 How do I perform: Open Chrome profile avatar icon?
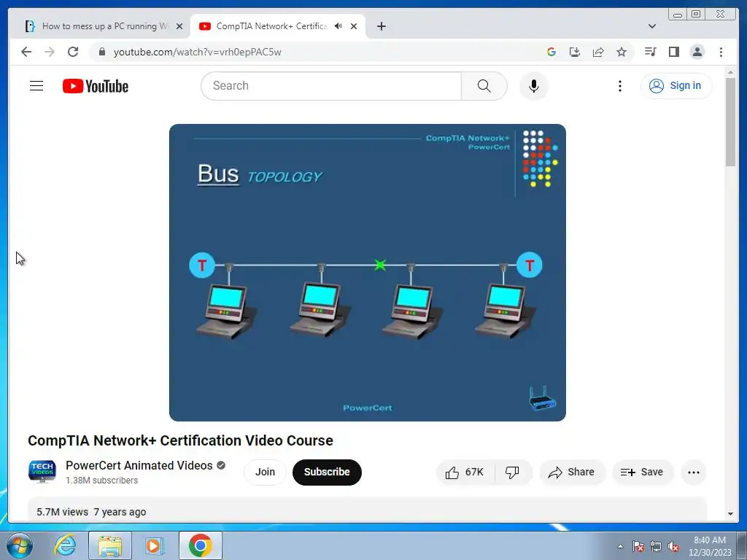pyautogui.click(x=697, y=52)
